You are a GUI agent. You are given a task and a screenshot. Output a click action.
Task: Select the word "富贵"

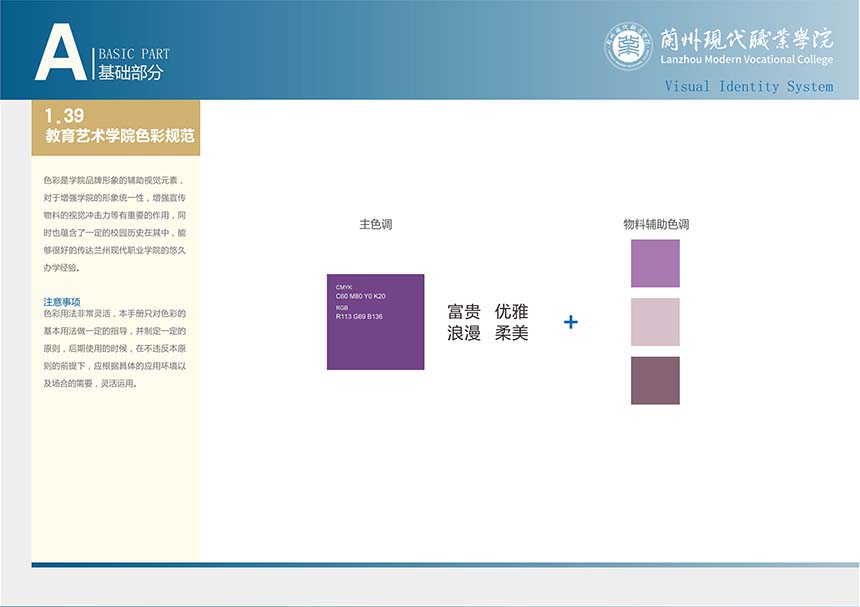pyautogui.click(x=464, y=313)
